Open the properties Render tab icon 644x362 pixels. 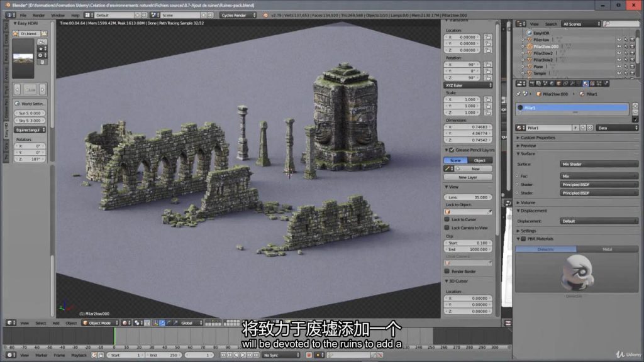pos(532,84)
